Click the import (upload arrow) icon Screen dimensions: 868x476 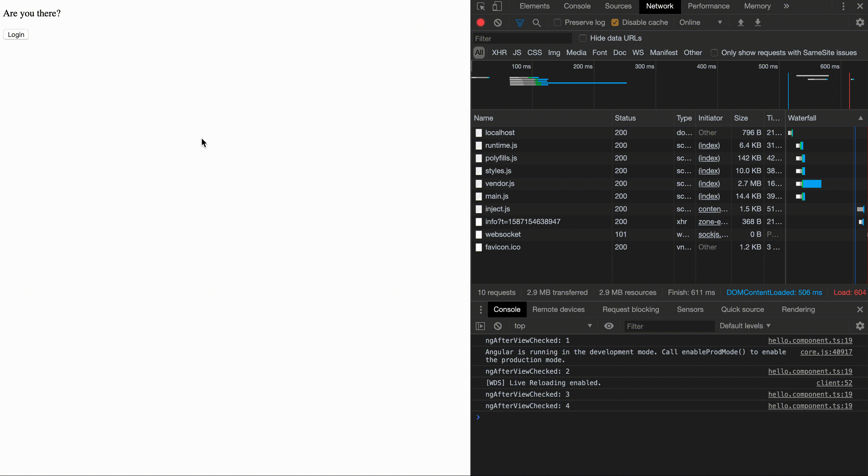pos(740,22)
